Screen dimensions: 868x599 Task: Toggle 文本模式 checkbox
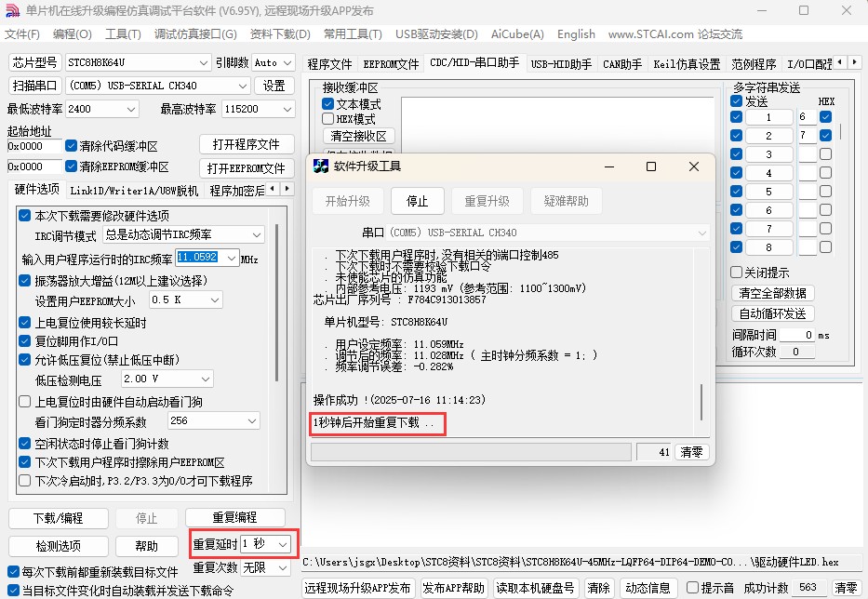pyautogui.click(x=327, y=103)
